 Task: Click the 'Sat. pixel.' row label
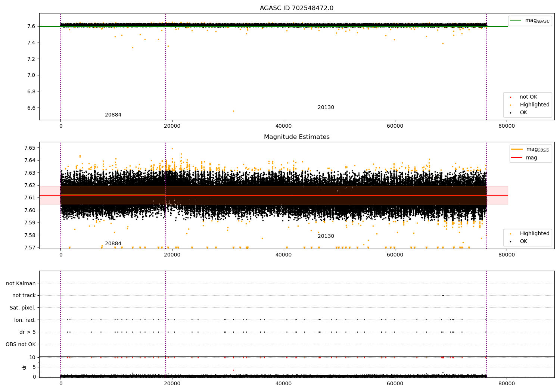(x=23, y=308)
